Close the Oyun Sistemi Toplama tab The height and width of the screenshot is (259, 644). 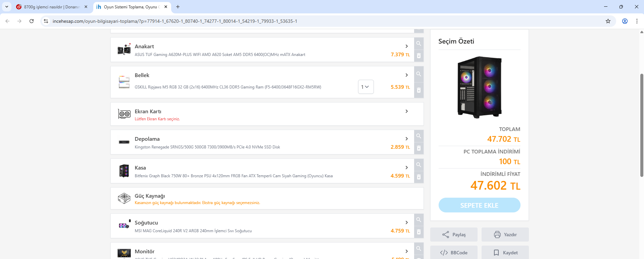click(x=166, y=7)
